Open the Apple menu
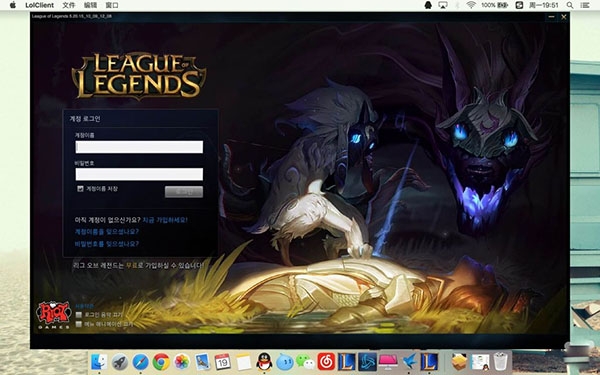Screen dimensions: 600x375 [13, 5]
